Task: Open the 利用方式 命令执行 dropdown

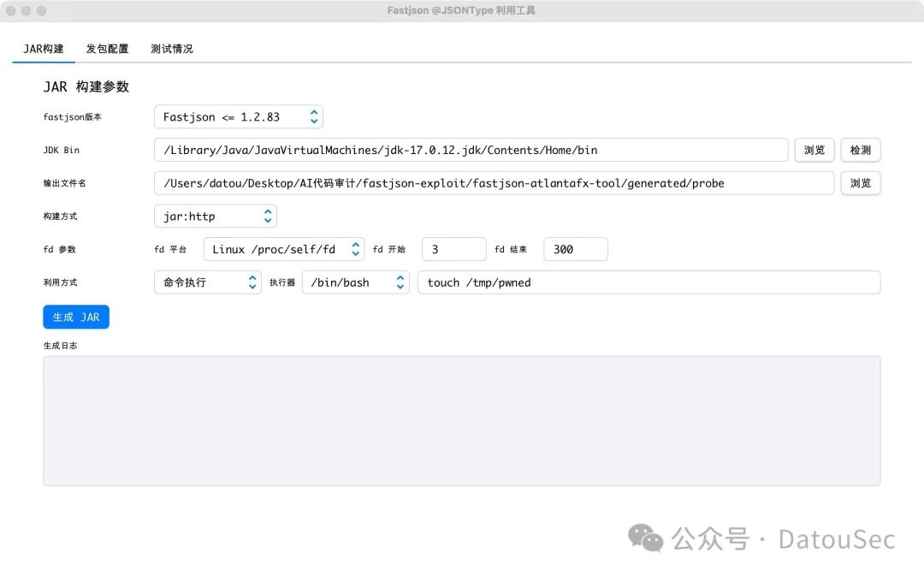Action: pyautogui.click(x=207, y=282)
